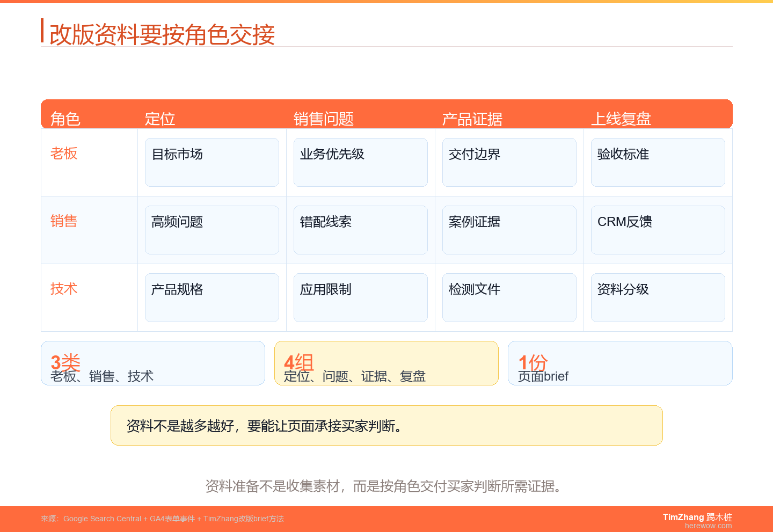Click the text 定位、问题、证据、复盘
Viewport: 773px width, 532px height.
click(x=355, y=376)
